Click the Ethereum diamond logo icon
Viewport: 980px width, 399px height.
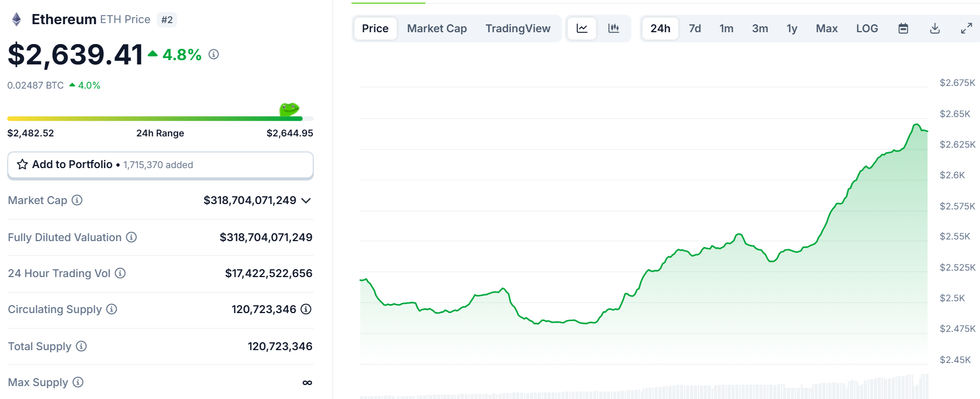17,20
